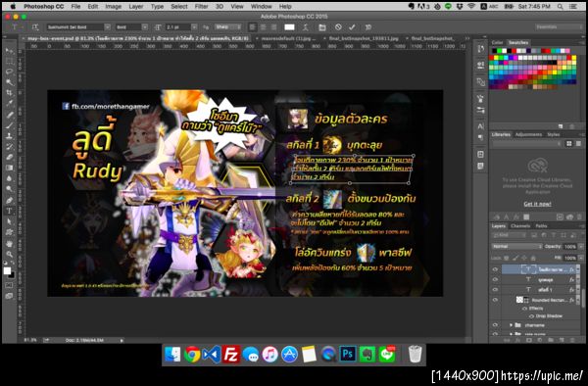The height and width of the screenshot is (386, 588).
Task: Click the Get it now! link
Action: [537, 204]
